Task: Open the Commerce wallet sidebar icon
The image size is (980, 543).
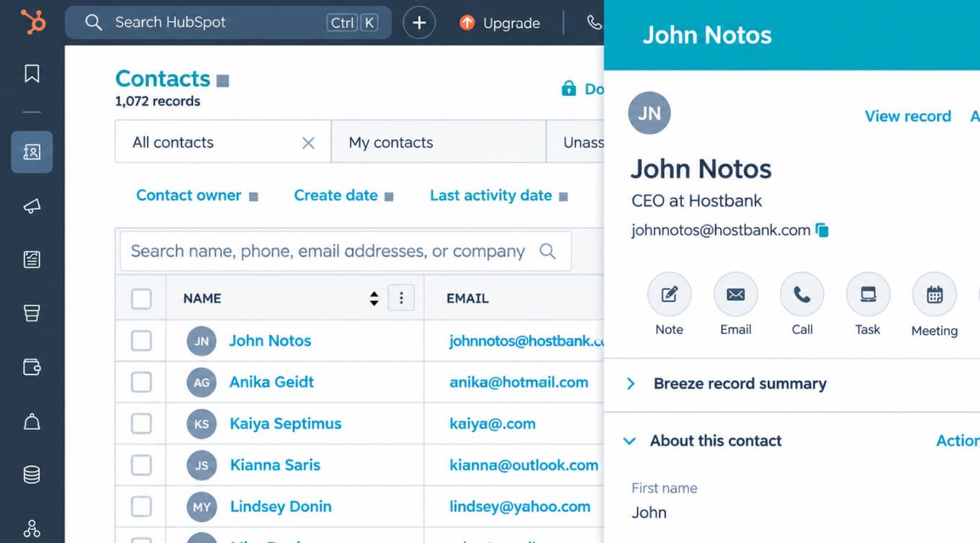Action: coord(32,367)
